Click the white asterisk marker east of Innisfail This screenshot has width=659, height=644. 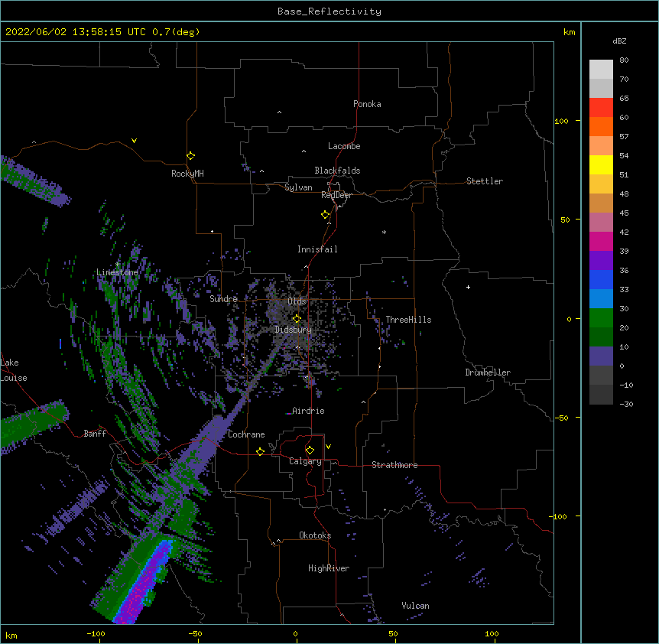384,232
